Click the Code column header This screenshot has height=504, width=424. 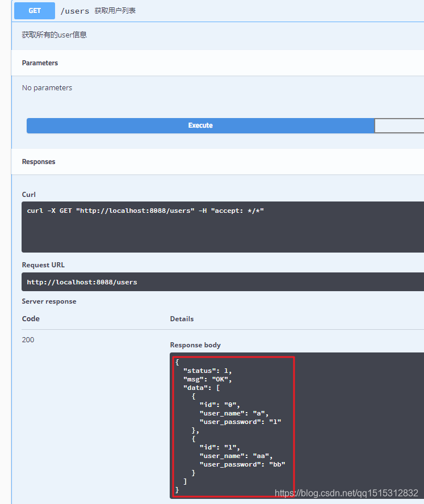click(x=31, y=318)
